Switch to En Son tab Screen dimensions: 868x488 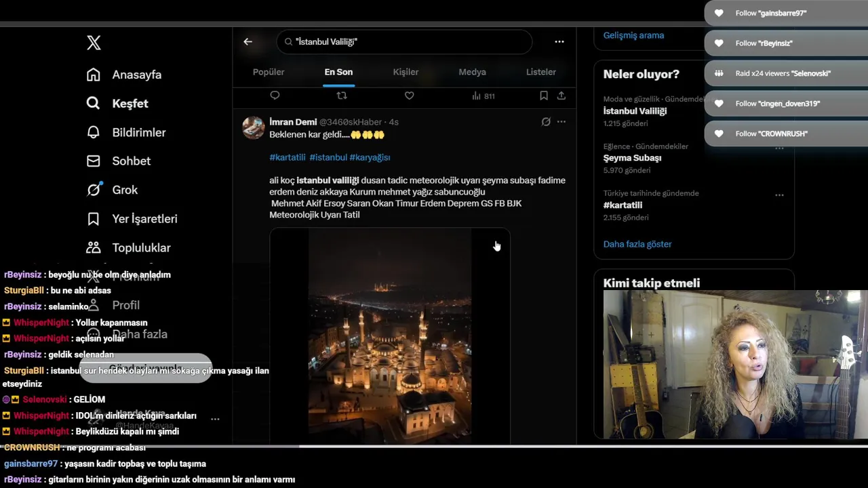[x=338, y=72]
